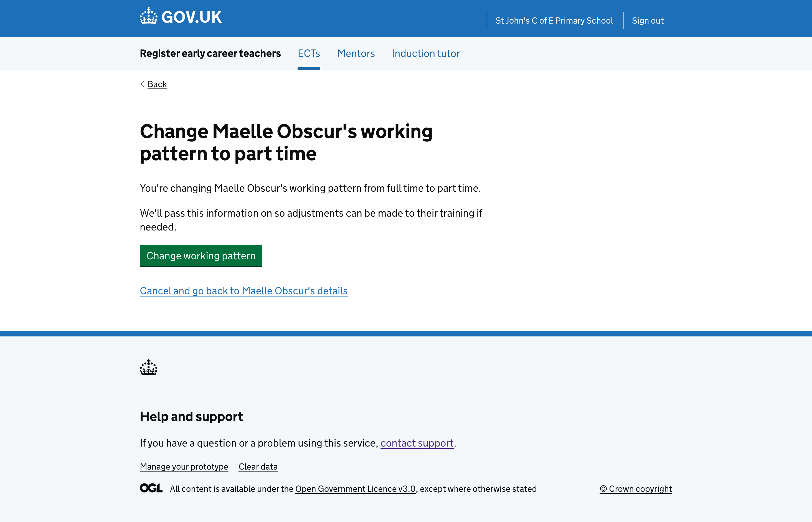Open the ECTs tab
The image size is (812, 522).
pyautogui.click(x=309, y=53)
